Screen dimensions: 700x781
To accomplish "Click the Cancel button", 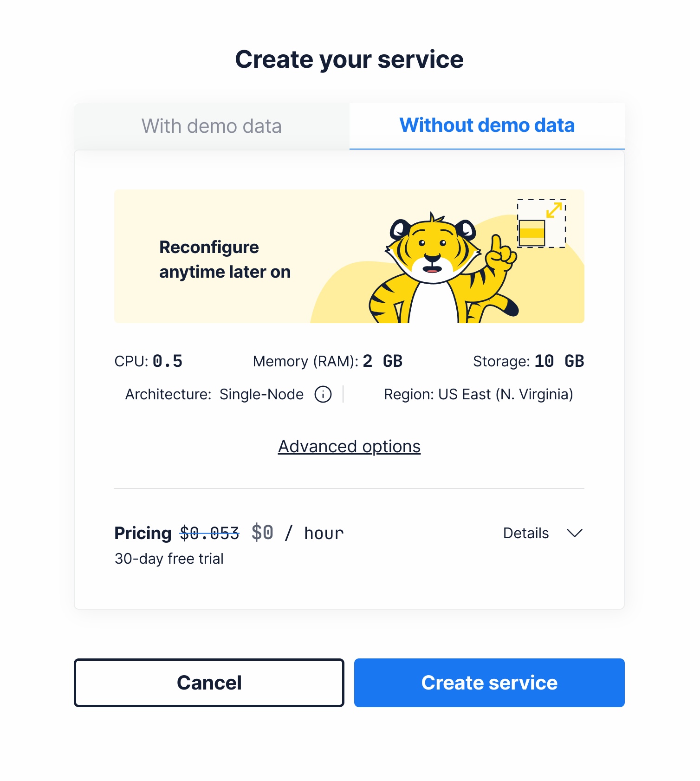I will pyautogui.click(x=209, y=683).
